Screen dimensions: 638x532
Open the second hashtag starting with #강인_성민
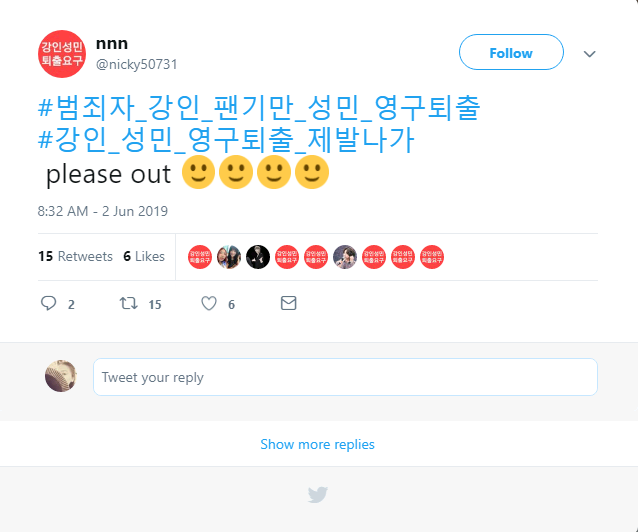click(x=225, y=140)
